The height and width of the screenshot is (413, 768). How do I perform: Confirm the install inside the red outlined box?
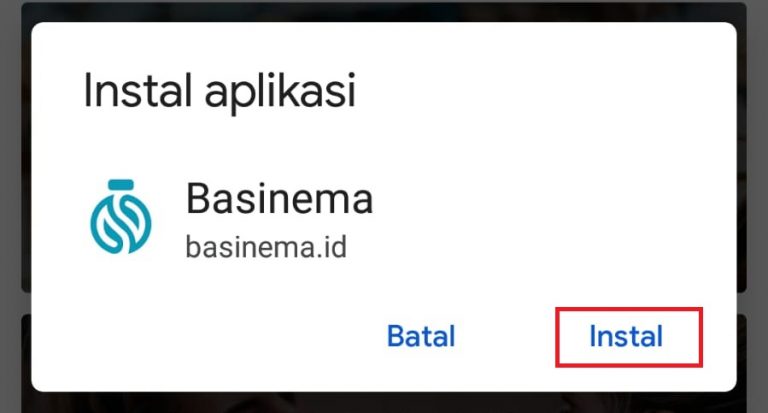pos(628,337)
